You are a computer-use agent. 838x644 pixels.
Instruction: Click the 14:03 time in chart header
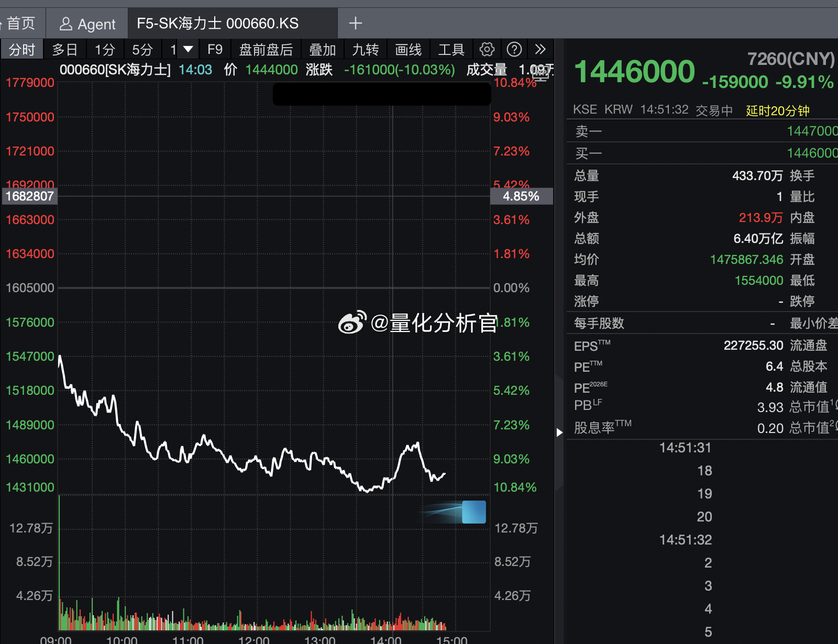coord(195,70)
